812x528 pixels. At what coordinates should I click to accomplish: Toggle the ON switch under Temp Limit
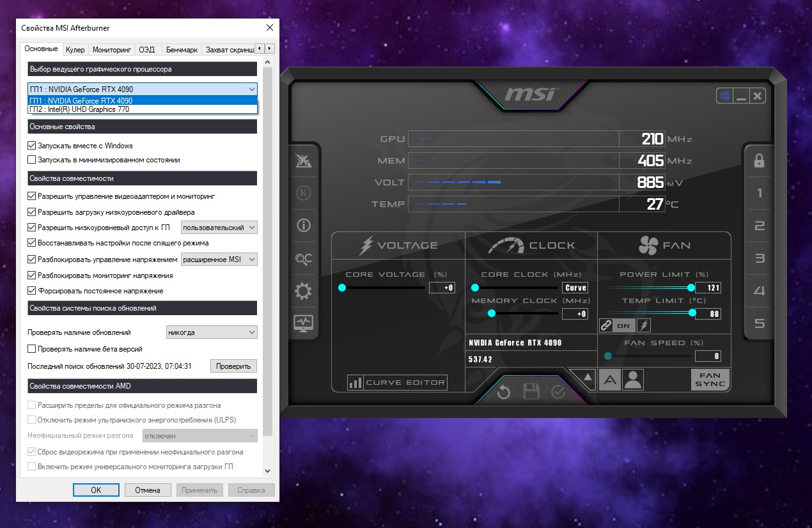623,325
